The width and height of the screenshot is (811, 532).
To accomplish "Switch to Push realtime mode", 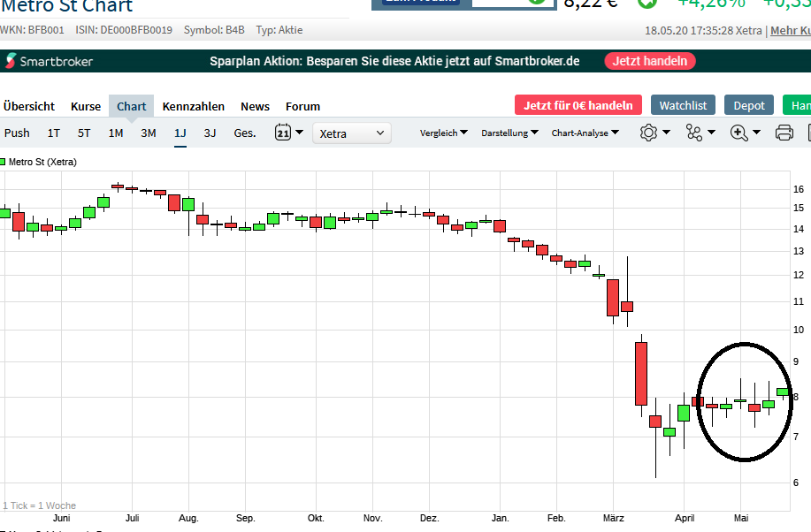I will pyautogui.click(x=17, y=133).
